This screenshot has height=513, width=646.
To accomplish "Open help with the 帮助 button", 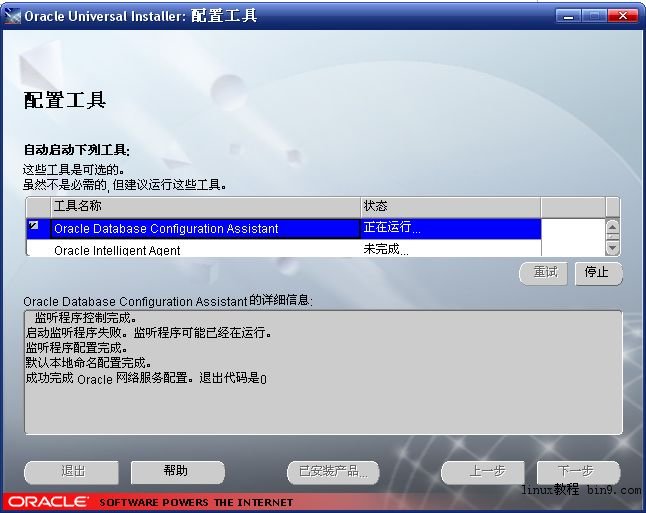I will (x=178, y=472).
